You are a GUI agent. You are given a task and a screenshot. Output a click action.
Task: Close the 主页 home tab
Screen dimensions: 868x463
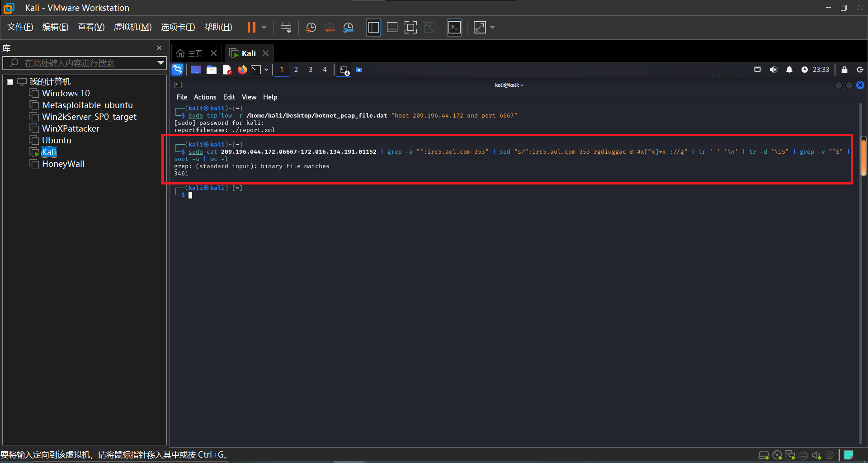click(214, 53)
